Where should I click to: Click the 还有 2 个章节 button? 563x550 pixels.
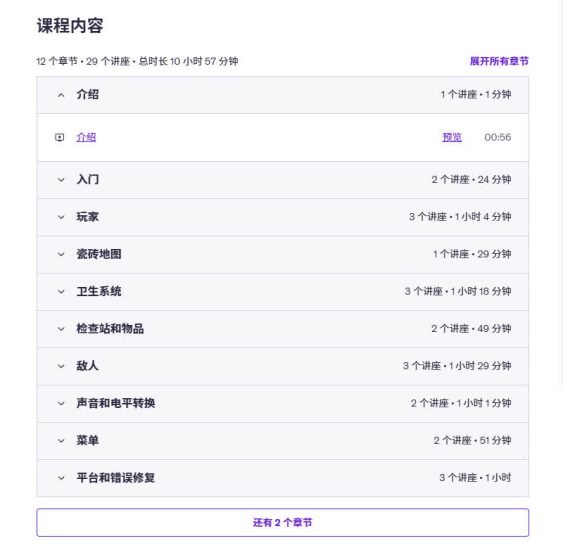click(282, 522)
